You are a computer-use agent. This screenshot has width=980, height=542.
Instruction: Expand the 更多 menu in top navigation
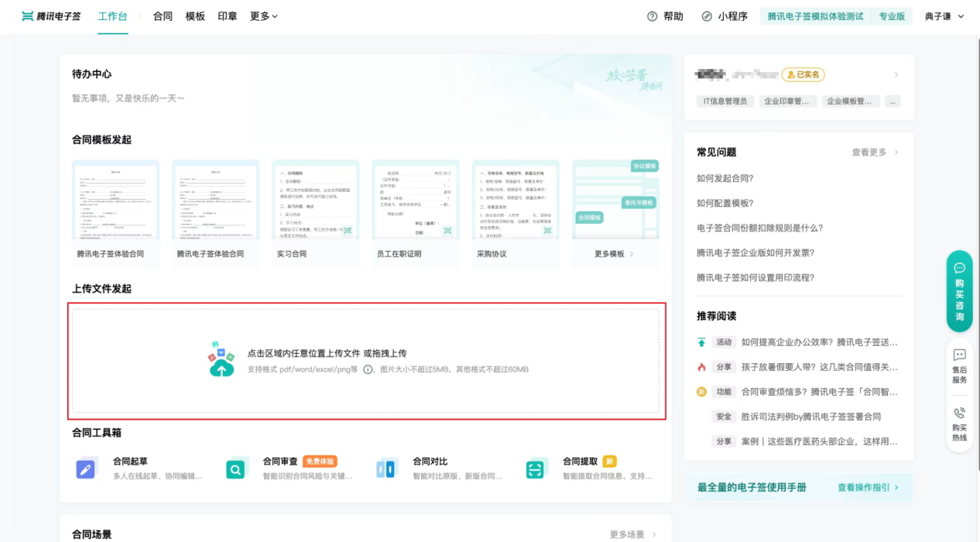(264, 16)
